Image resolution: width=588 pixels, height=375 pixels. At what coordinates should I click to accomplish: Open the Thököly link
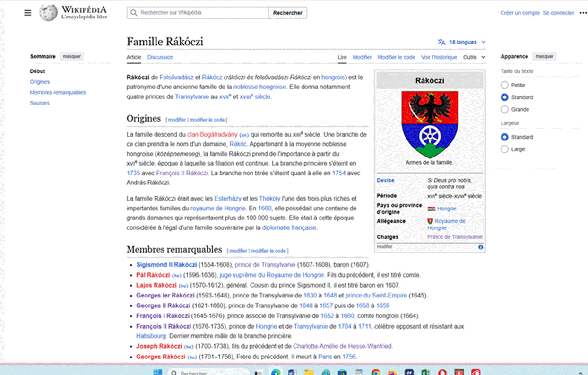pos(268,199)
